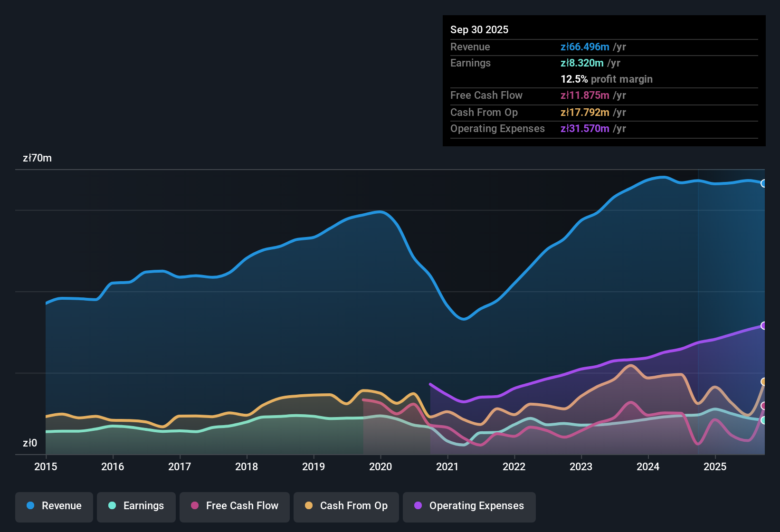Click the purple Operating Expenses legend dot
780x532 pixels.
click(418, 506)
